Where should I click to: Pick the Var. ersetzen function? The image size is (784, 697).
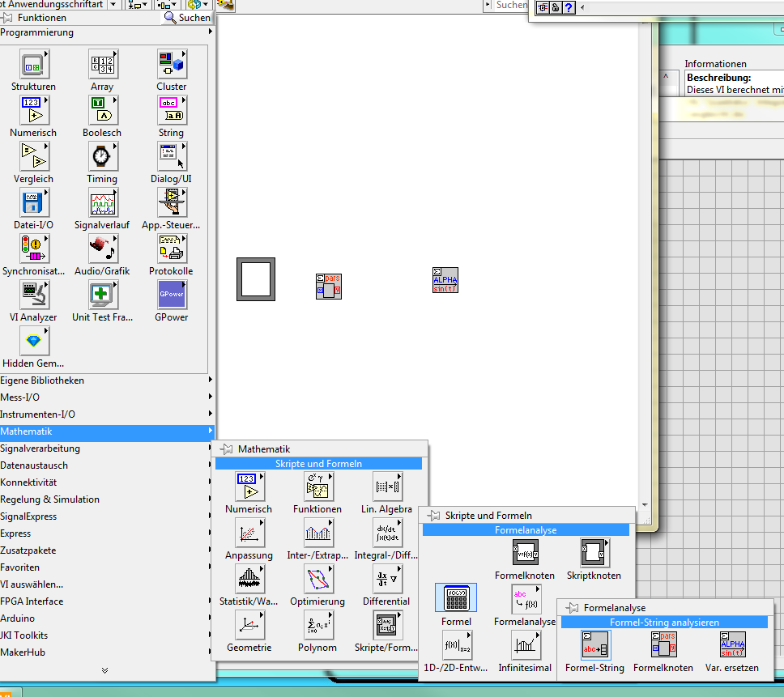(731, 646)
